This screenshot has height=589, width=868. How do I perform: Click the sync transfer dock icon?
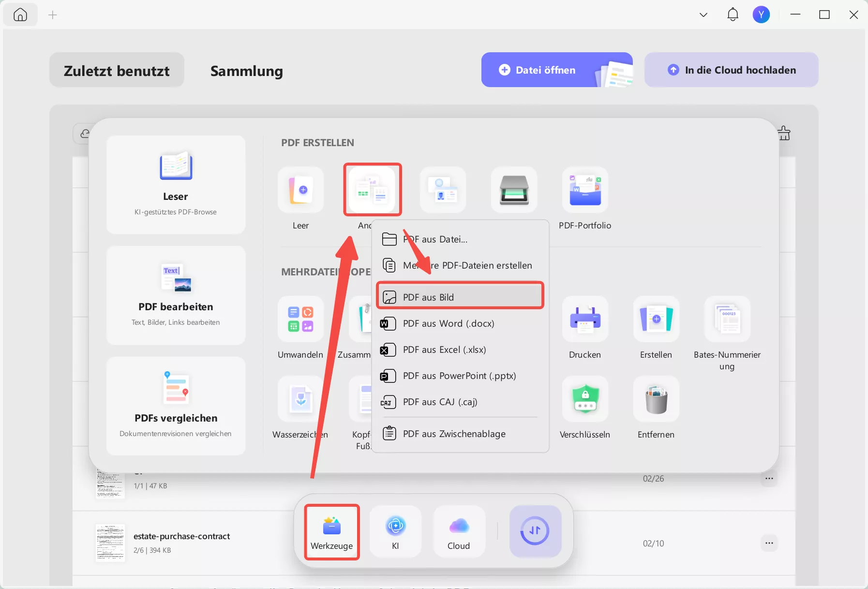535,531
